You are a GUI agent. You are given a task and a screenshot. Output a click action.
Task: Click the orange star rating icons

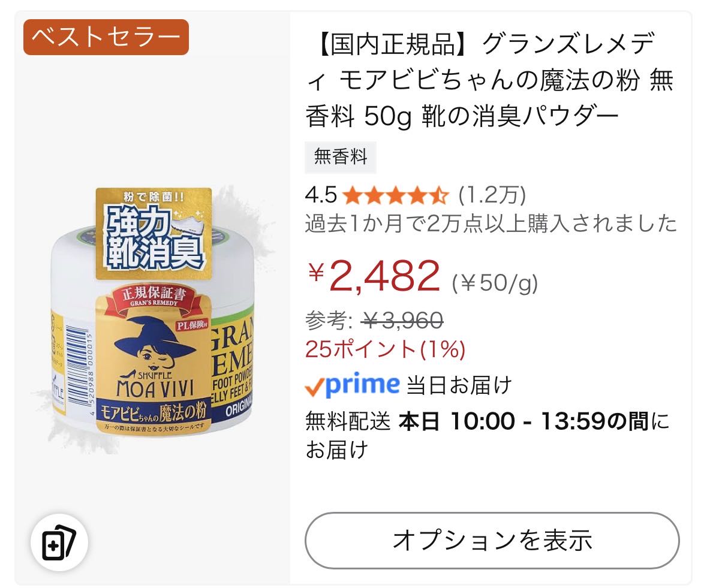pyautogui.click(x=396, y=195)
